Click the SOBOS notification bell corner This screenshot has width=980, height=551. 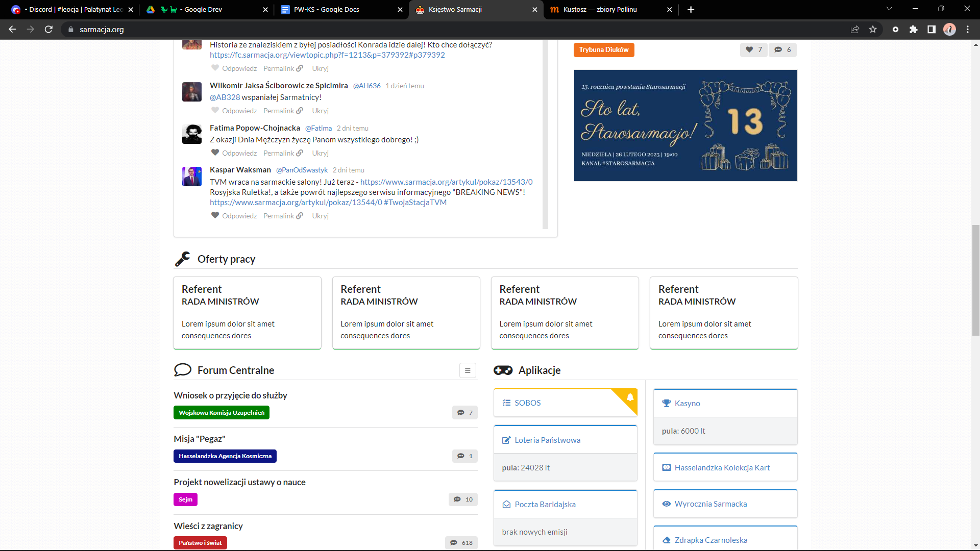[630, 397]
